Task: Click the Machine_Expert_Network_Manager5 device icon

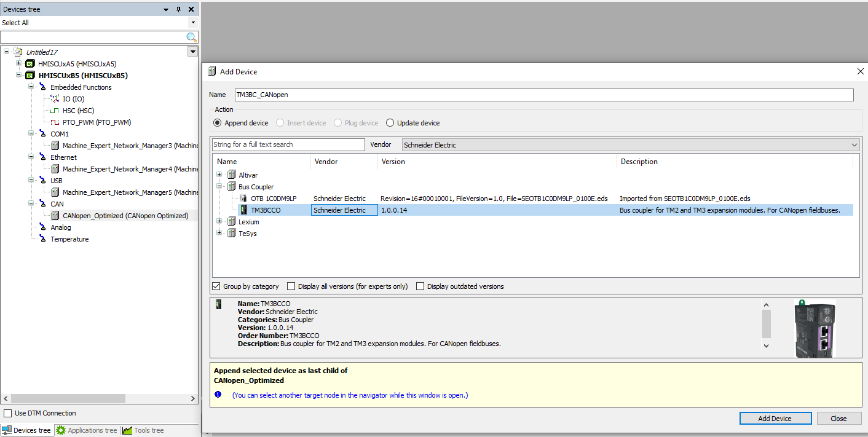Action: point(55,192)
